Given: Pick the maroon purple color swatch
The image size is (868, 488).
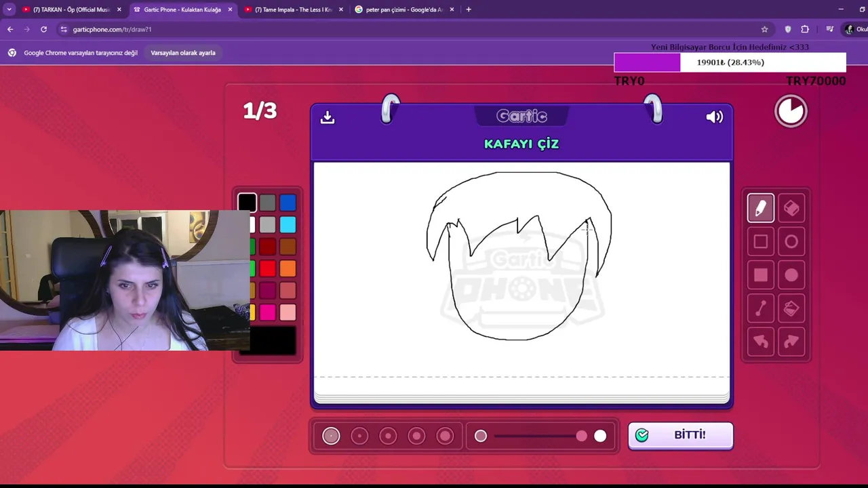Looking at the screenshot, I should tap(268, 291).
